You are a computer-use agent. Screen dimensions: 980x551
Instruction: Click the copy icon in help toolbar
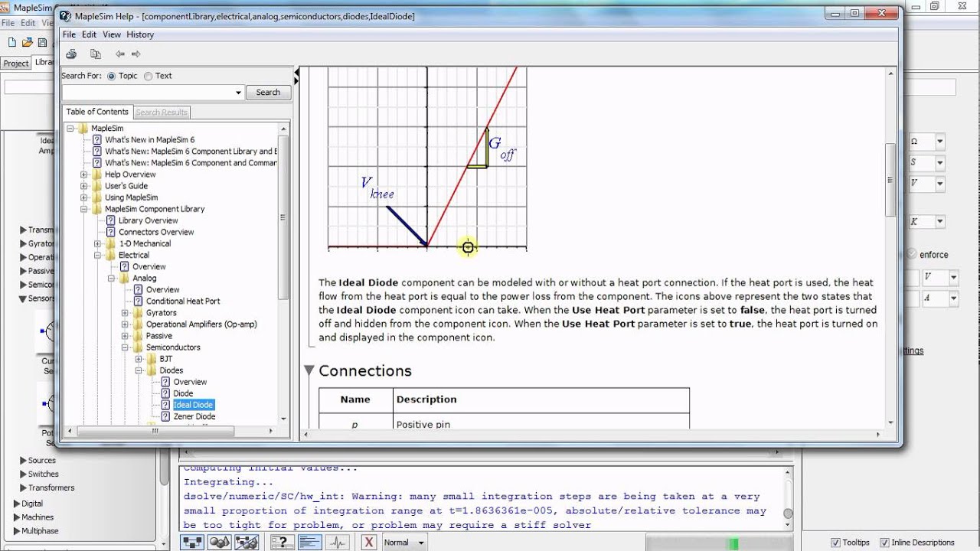coord(96,54)
